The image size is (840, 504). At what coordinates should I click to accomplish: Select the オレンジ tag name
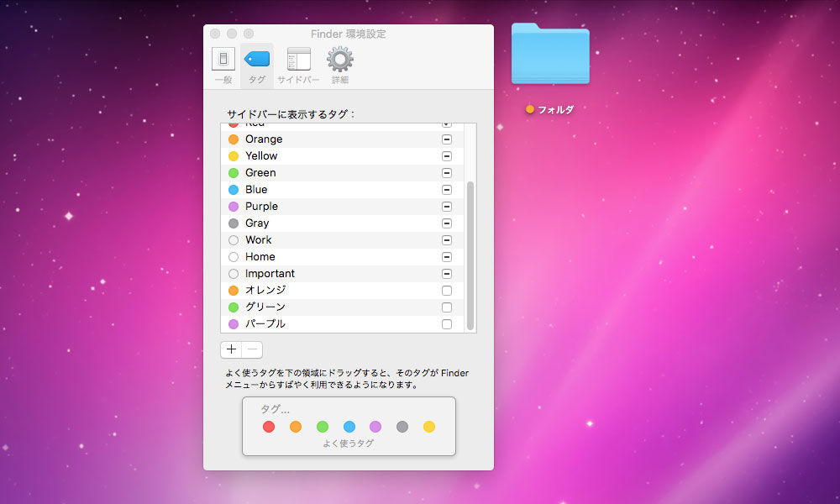[265, 291]
